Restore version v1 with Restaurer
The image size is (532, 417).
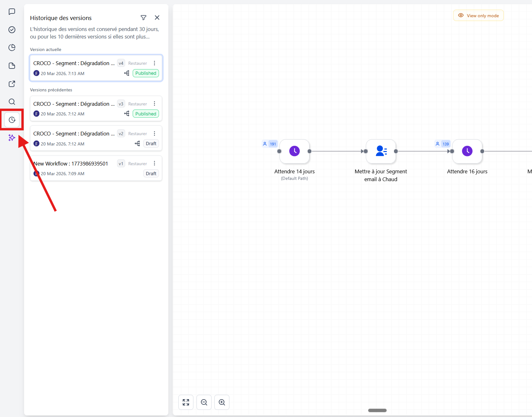click(x=137, y=164)
